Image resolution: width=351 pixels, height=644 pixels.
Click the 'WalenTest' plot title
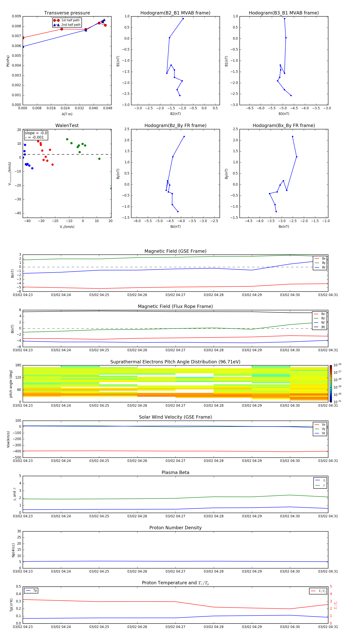67,125
